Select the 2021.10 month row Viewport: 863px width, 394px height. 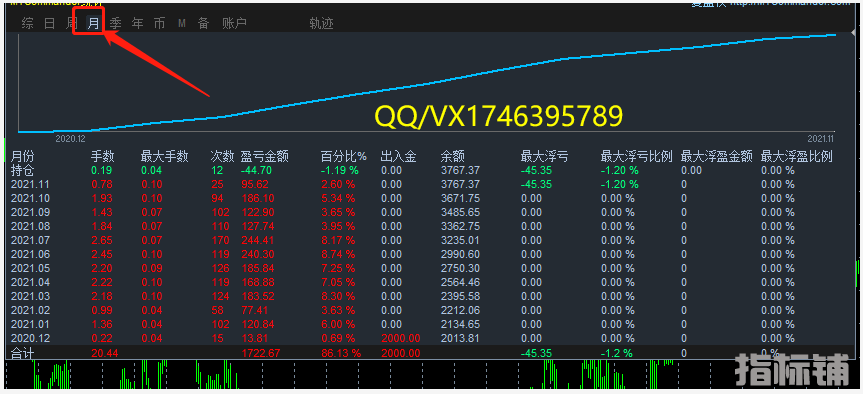point(30,198)
